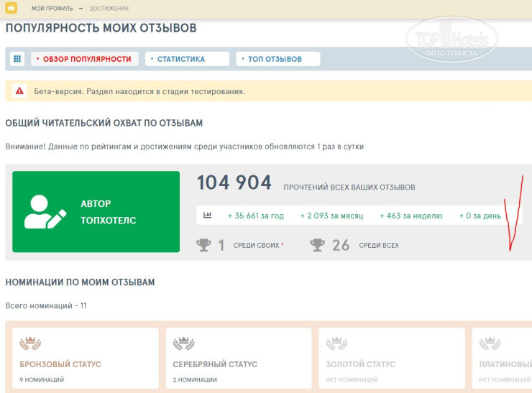
Task: Click the yellow crown profile icon
Action: 12,7
